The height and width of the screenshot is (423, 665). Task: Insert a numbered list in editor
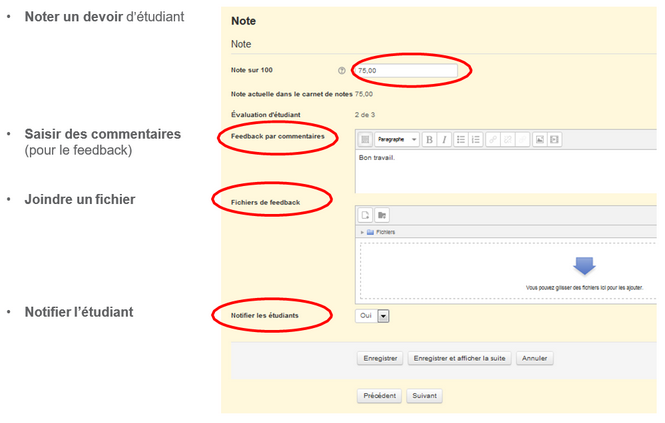(x=476, y=140)
